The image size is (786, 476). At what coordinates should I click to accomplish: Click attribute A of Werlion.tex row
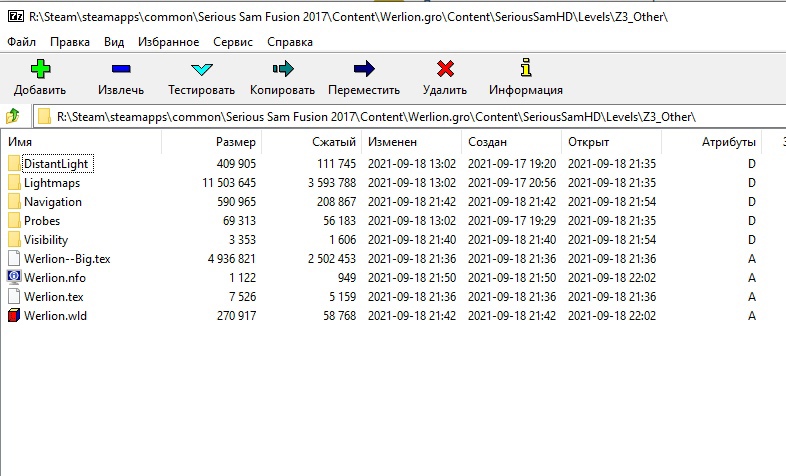point(751,297)
